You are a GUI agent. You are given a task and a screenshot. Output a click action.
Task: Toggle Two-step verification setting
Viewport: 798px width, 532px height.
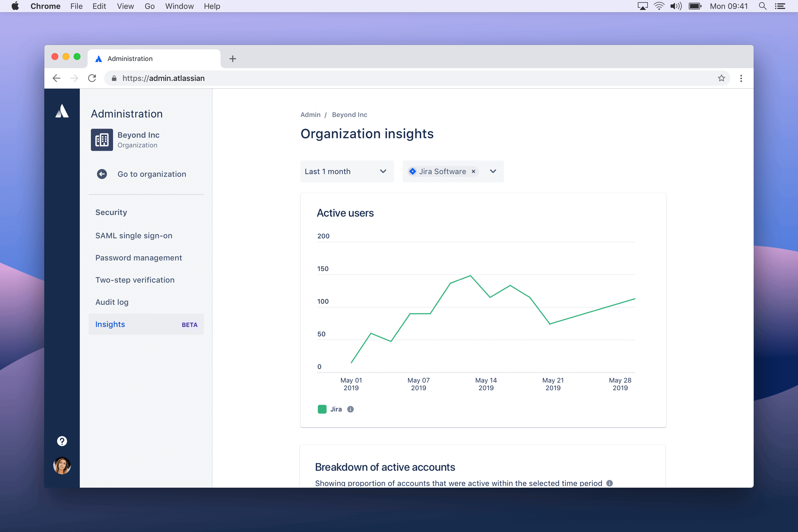135,280
